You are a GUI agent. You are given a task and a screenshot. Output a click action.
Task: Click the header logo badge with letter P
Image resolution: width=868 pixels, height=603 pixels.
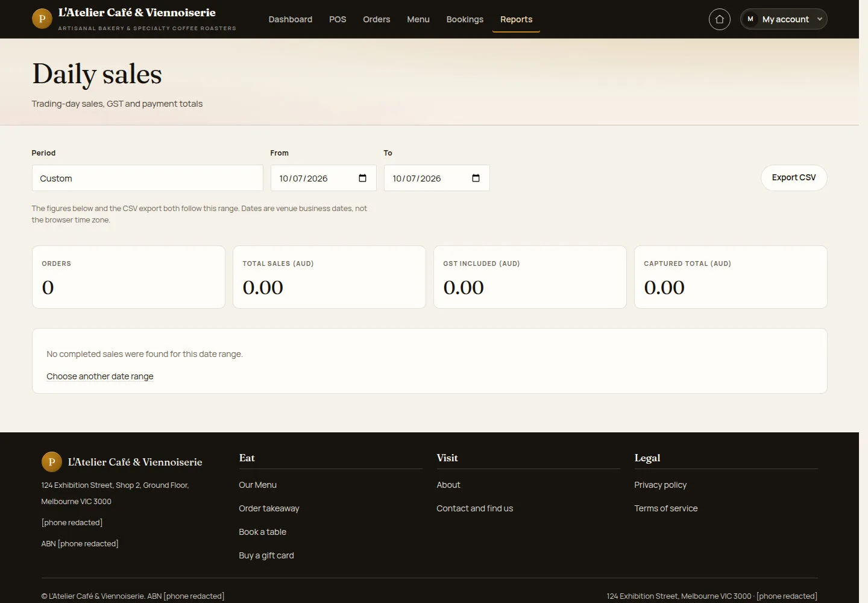click(x=42, y=19)
